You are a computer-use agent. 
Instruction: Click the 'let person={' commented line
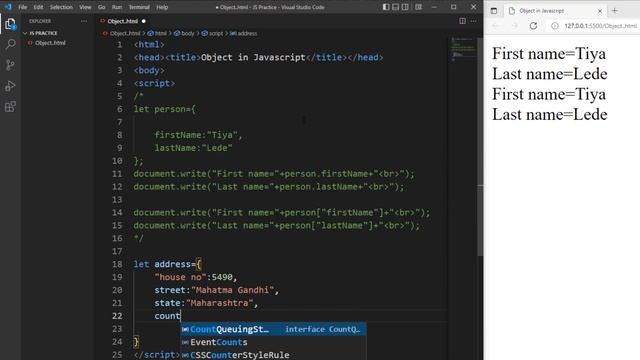164,109
